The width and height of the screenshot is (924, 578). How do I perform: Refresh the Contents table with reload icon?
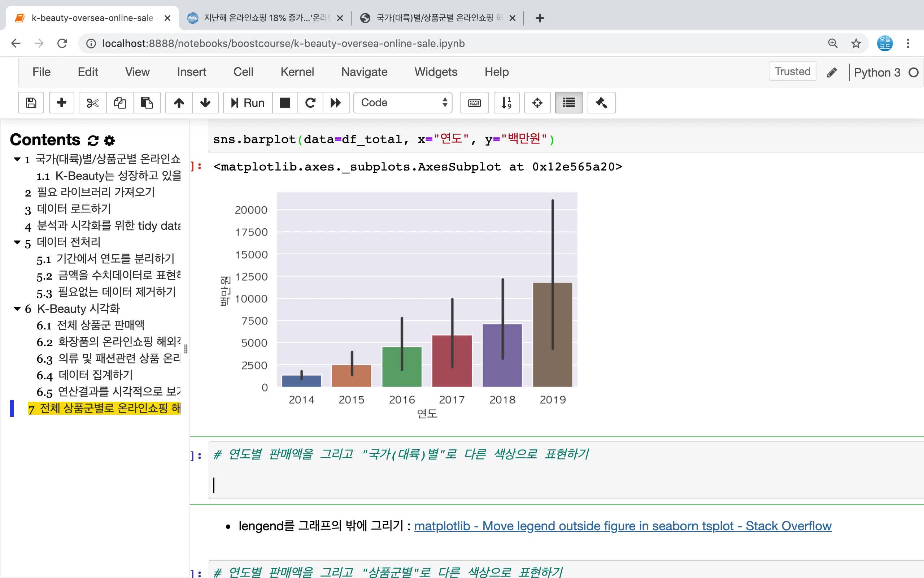[x=93, y=140]
